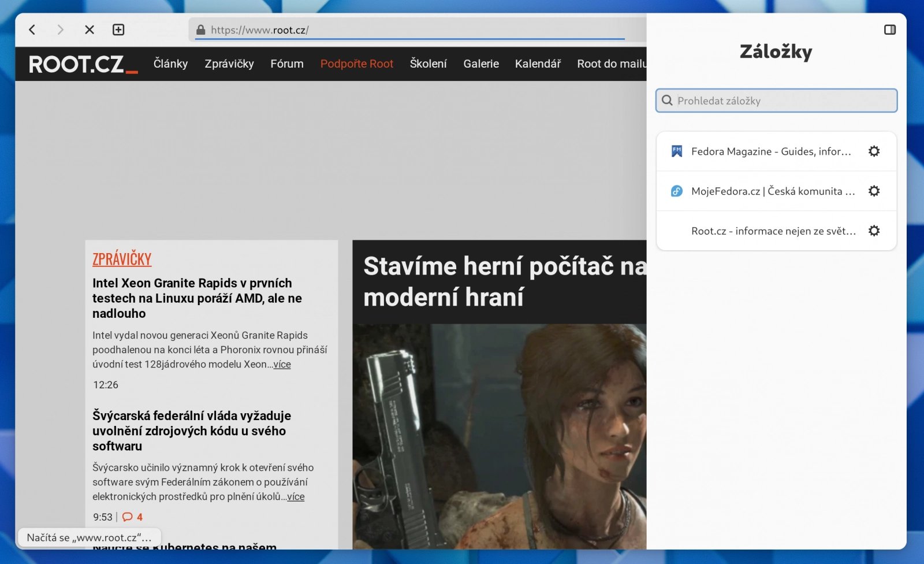Go forward with the forward arrow
The height and width of the screenshot is (564, 924).
[60, 29]
